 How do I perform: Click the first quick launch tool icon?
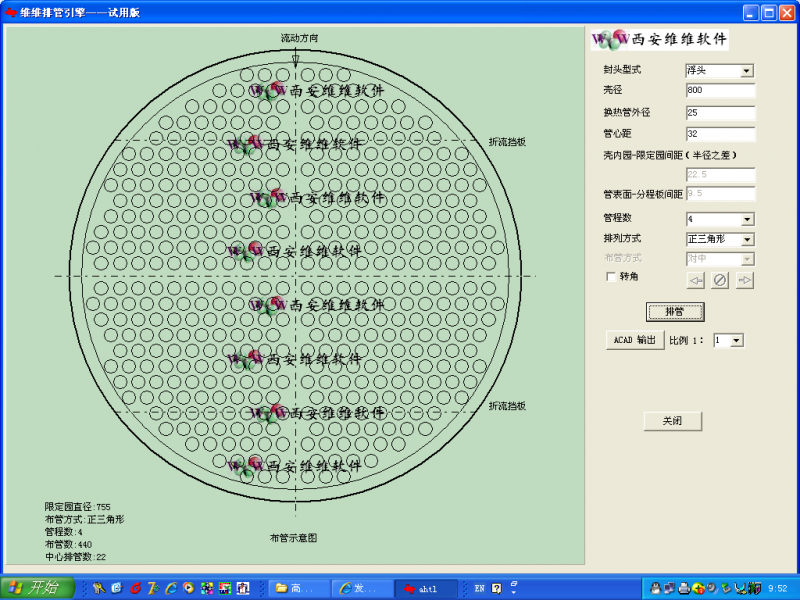[x=98, y=588]
